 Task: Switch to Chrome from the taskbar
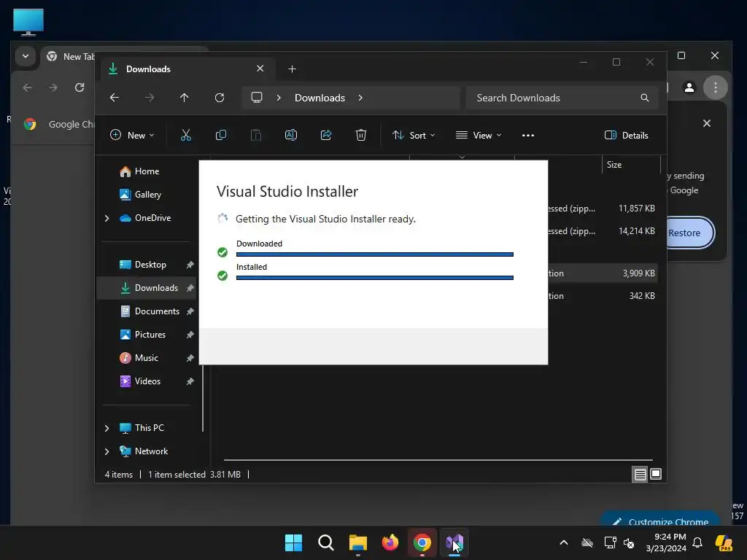click(x=422, y=542)
